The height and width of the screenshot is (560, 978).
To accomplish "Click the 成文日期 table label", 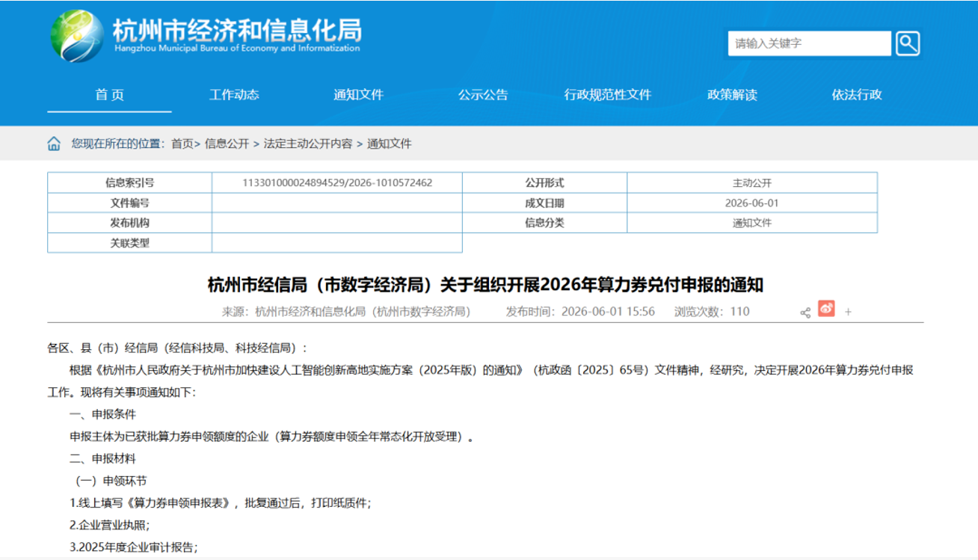I will click(x=544, y=203).
